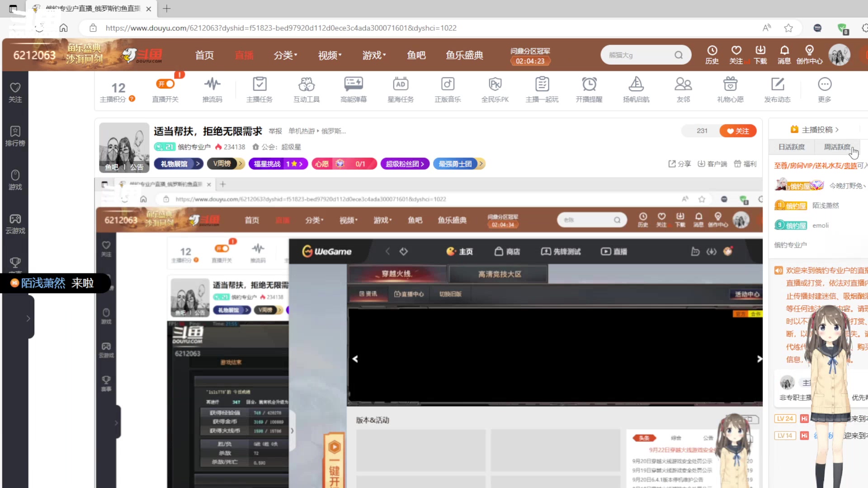Open 礼物心愿 gift wish icon

coord(730,90)
